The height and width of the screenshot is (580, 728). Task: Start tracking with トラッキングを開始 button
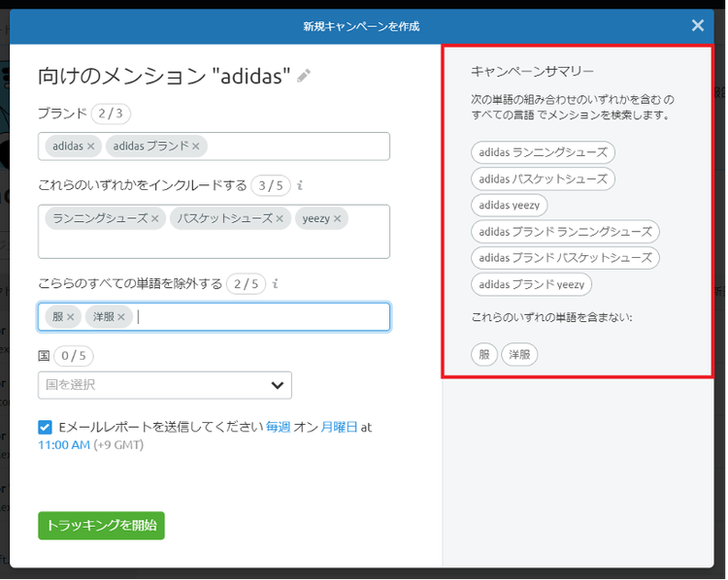coord(101,526)
